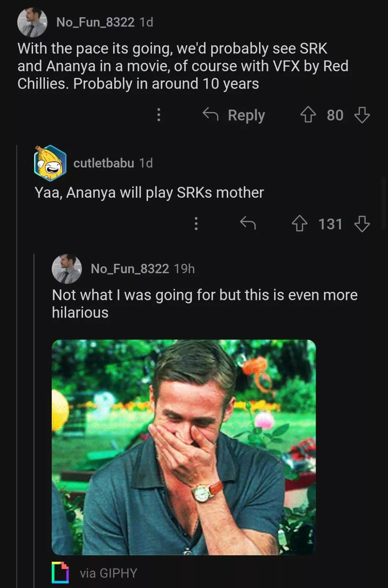This screenshot has height=588, width=388.
Task: Open No_Fun_8322 username on 19h reply
Action: (x=130, y=269)
